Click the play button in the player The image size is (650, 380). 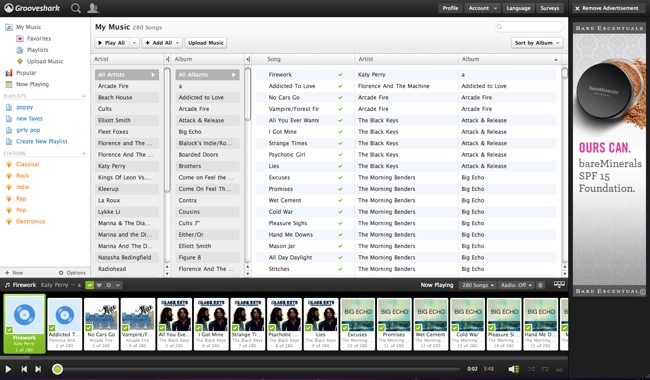pos(8,369)
